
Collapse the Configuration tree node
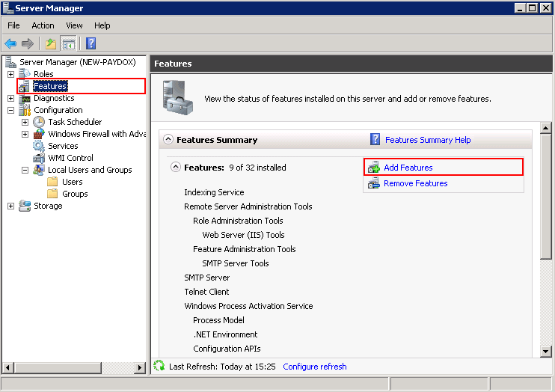(10, 110)
